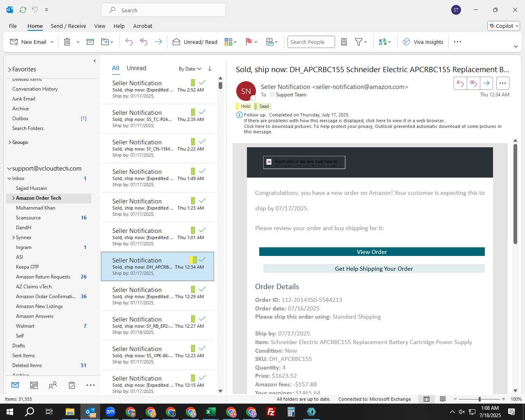Click the Follow Up flag icon

tap(249, 42)
